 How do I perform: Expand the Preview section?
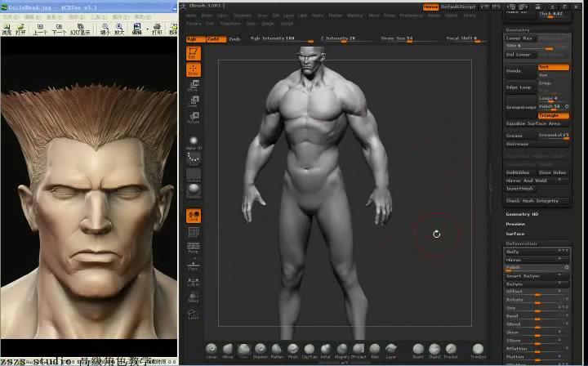(x=515, y=224)
